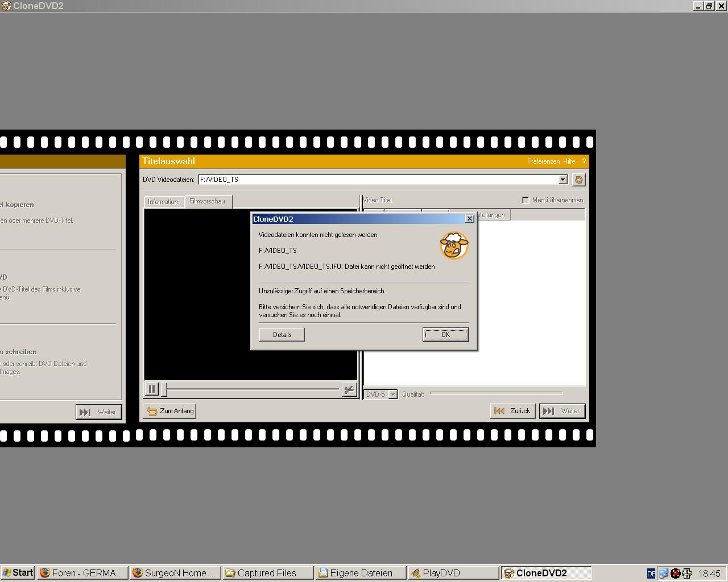The image size is (728, 582).
Task: Open the question mark help icon
Action: click(x=584, y=161)
